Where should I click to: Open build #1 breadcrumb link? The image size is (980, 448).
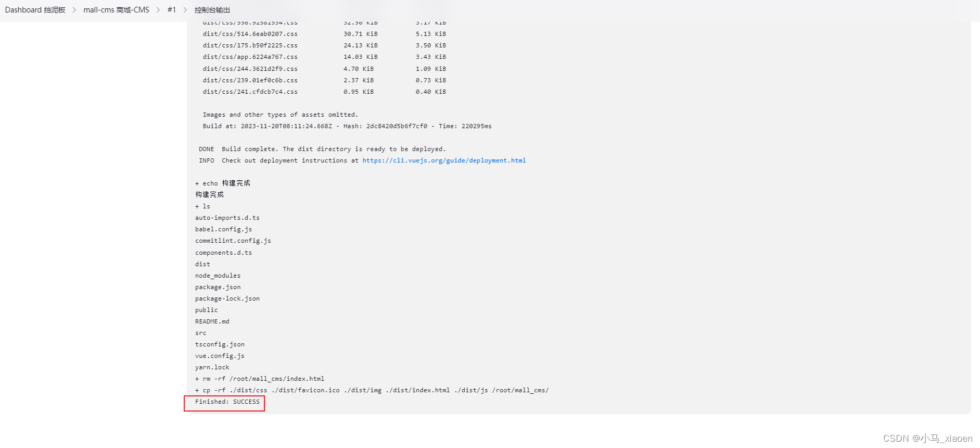(x=172, y=10)
